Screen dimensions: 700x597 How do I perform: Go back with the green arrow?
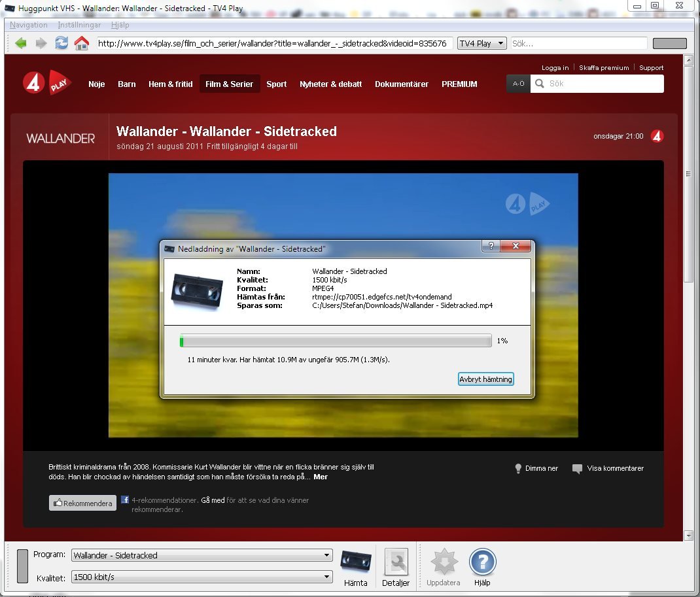(20, 43)
